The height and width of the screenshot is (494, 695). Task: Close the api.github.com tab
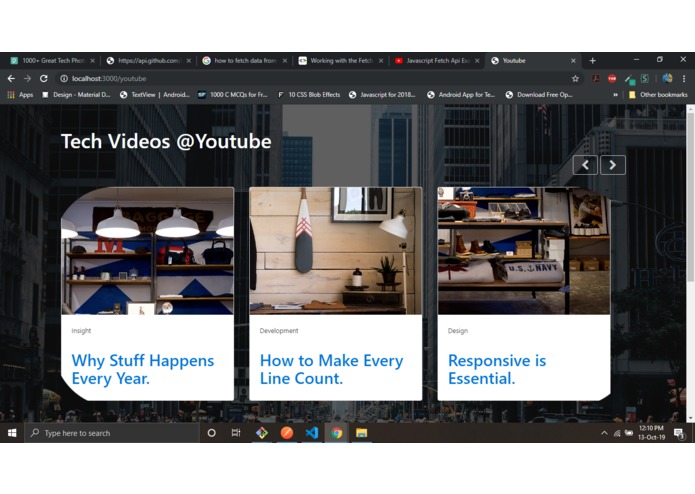coord(188,61)
